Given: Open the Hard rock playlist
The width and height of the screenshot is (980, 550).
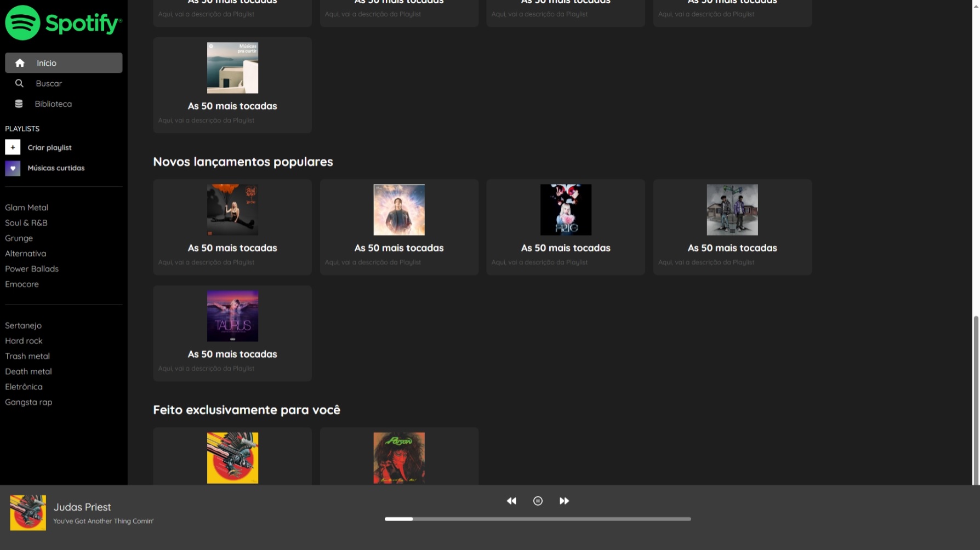Looking at the screenshot, I should (24, 341).
